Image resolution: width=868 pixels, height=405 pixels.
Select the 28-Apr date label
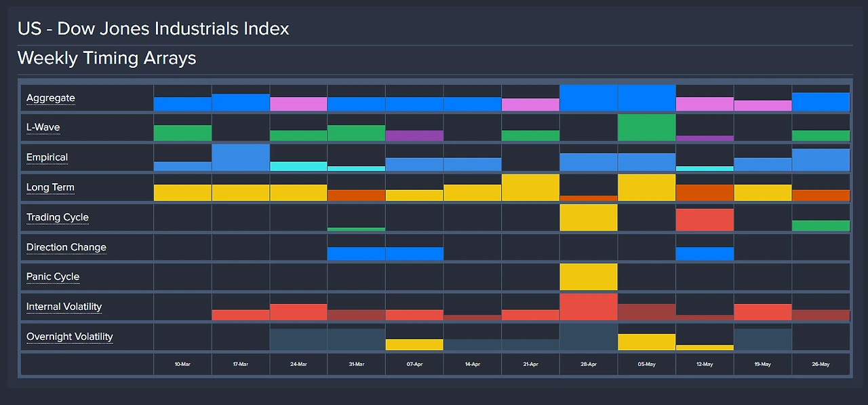pyautogui.click(x=589, y=364)
